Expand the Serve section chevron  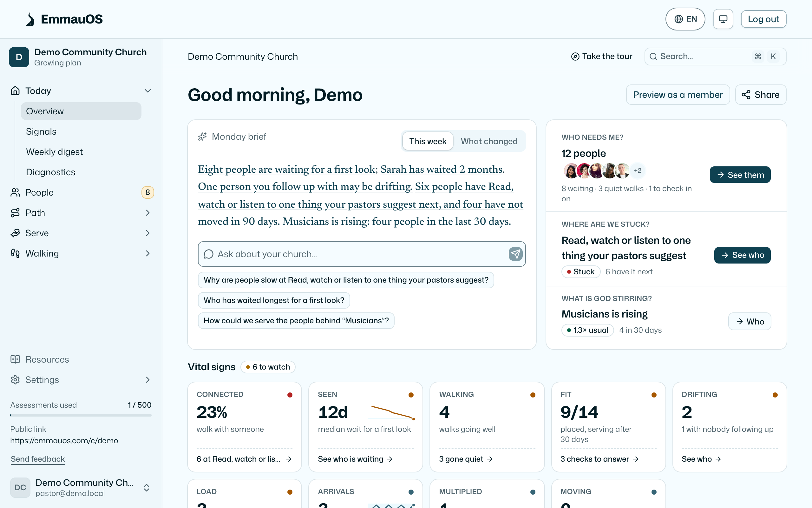click(147, 233)
